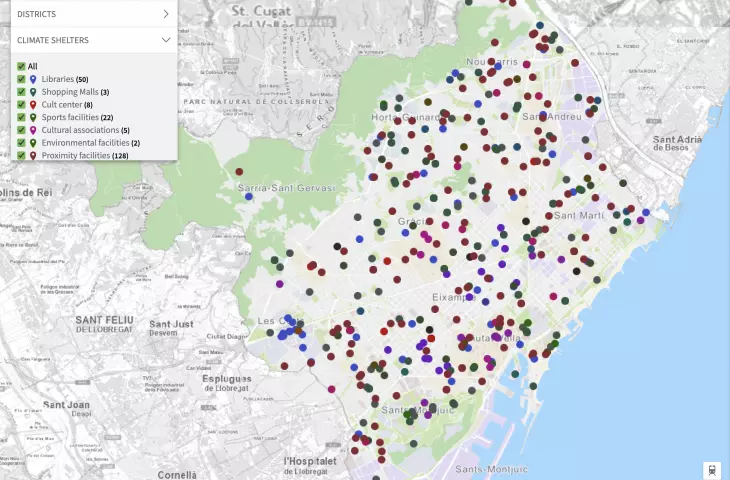
Task: Click the Sant Just Desvern label
Action: pos(171,328)
